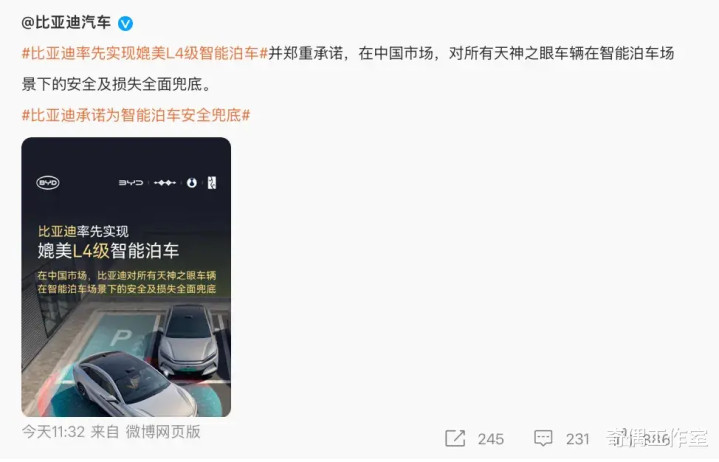Click the round Fangchengbao logo in the poster
Viewport: 719px width, 462px height.
[192, 182]
